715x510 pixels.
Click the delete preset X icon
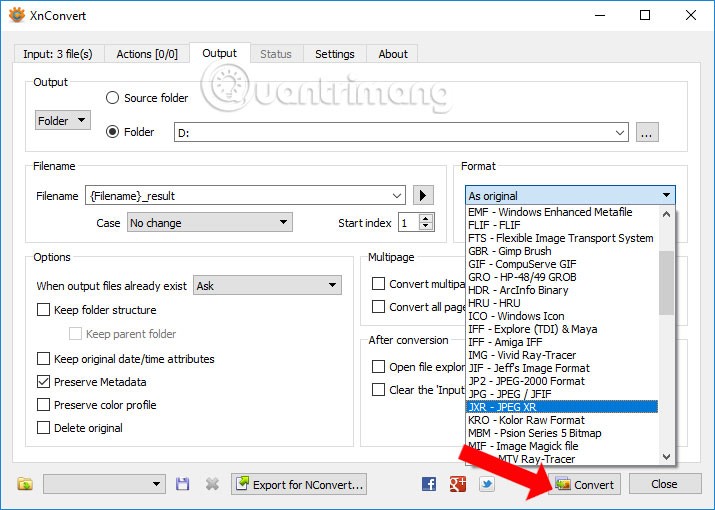pyautogui.click(x=212, y=484)
